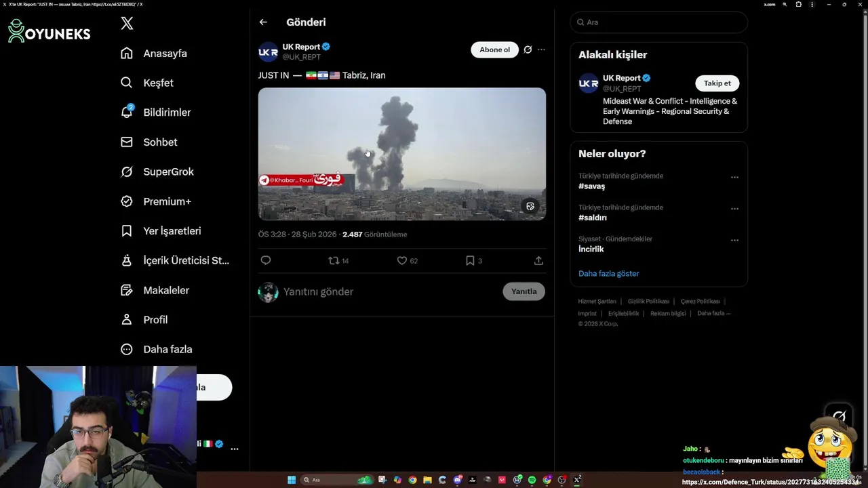This screenshot has height=488, width=868.
Task: Open Spotify from the taskbar
Action: (532, 480)
